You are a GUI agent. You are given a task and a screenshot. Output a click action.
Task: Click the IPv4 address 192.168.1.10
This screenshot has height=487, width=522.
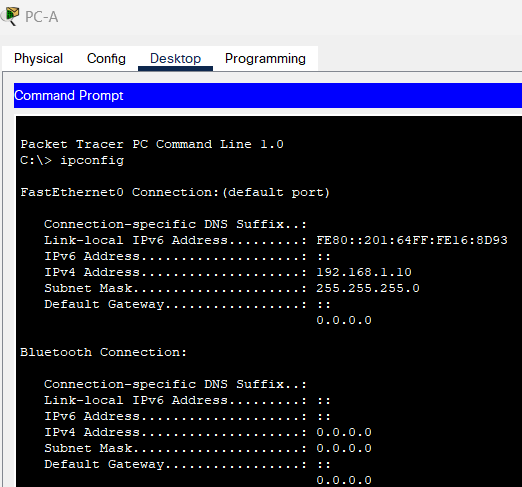(x=364, y=272)
